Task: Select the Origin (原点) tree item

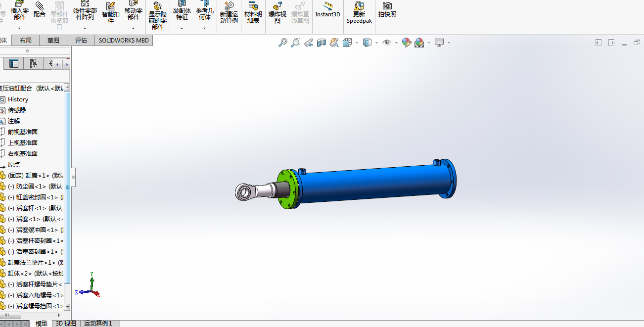Action: point(11,165)
